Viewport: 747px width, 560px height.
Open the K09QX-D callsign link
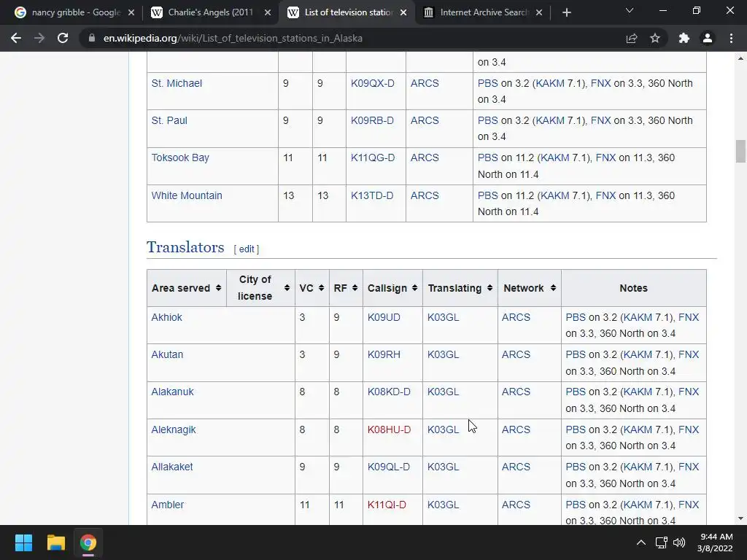click(x=373, y=83)
